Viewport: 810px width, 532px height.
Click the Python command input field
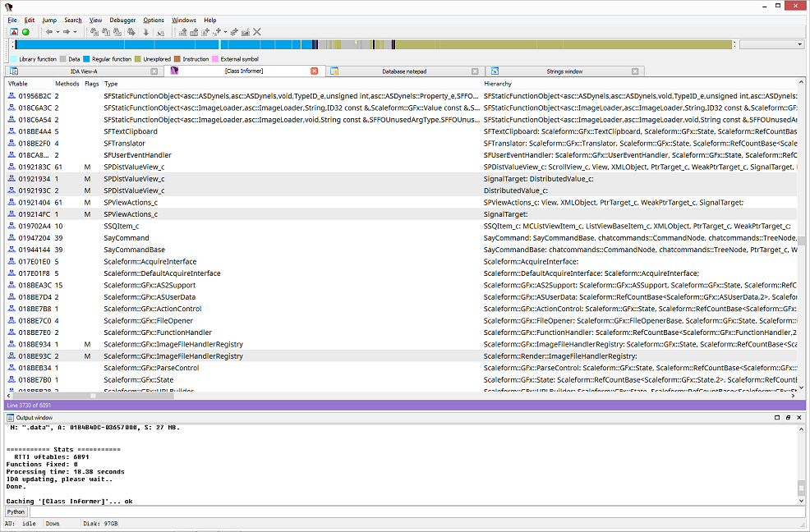click(417, 511)
